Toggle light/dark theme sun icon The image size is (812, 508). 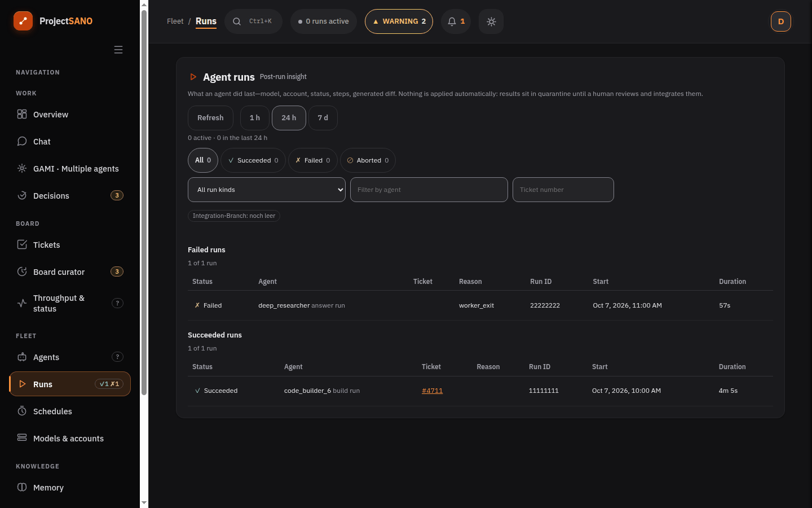pos(491,21)
